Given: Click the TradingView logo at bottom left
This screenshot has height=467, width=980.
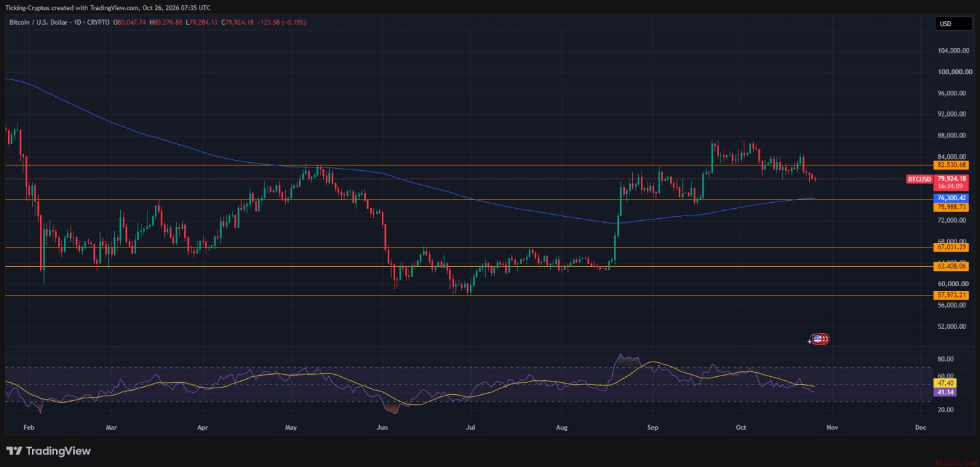Looking at the screenshot, I should point(48,452).
